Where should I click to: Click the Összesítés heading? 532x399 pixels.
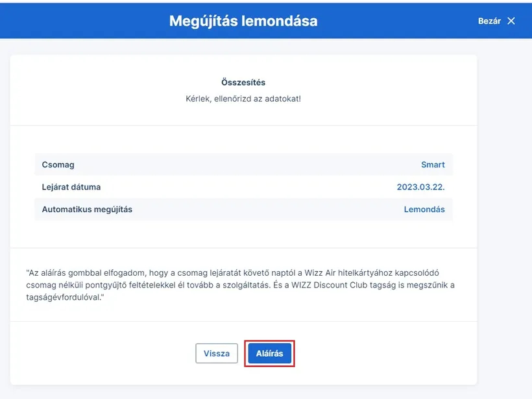click(x=243, y=82)
